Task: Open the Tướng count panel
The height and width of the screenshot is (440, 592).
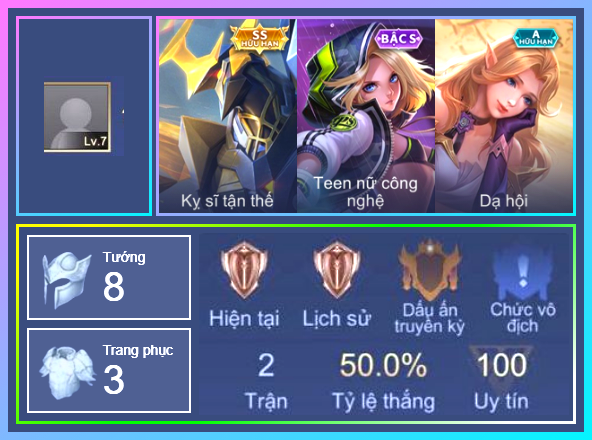Action: pyautogui.click(x=109, y=278)
